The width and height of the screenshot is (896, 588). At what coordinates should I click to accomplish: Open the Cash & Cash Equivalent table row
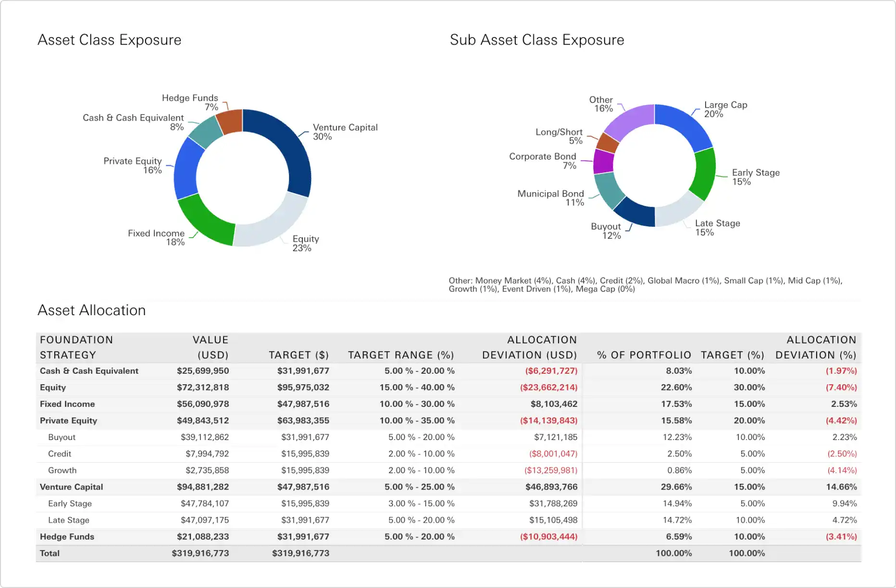click(x=89, y=371)
